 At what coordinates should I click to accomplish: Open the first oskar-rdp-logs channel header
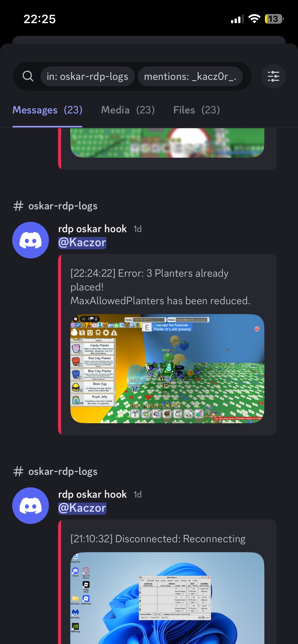[55, 206]
